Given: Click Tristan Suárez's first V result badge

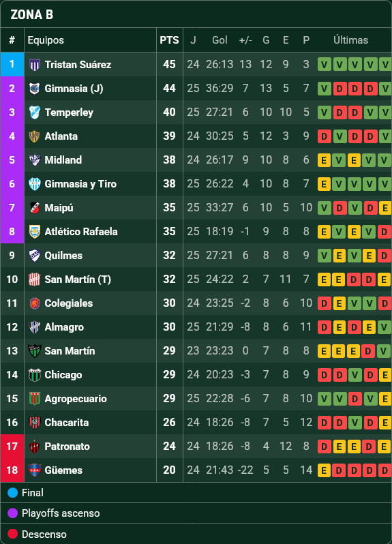Looking at the screenshot, I should (325, 65).
